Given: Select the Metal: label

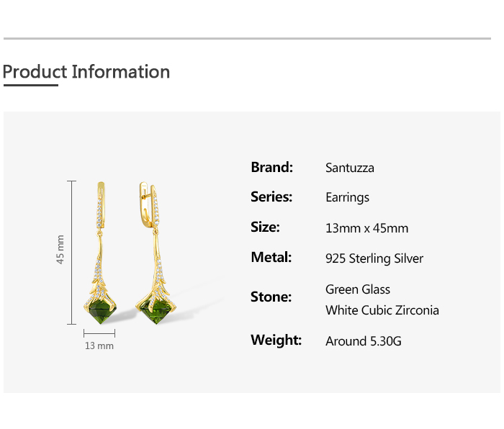Looking at the screenshot, I should pos(271,258).
